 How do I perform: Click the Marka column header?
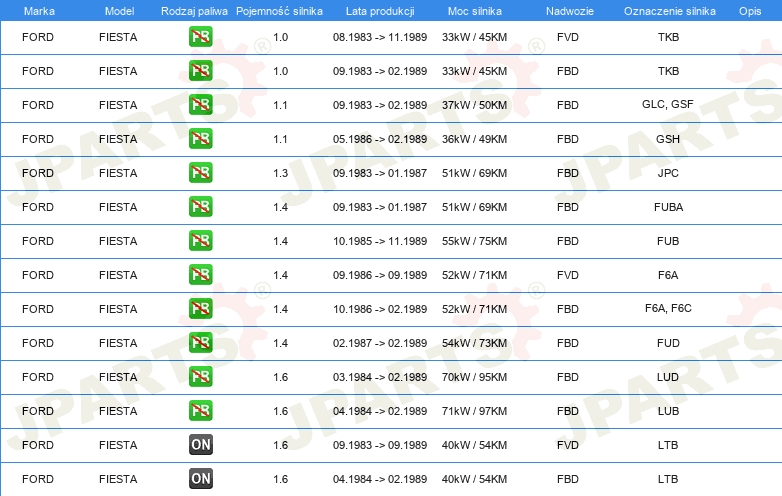pyautogui.click(x=39, y=10)
